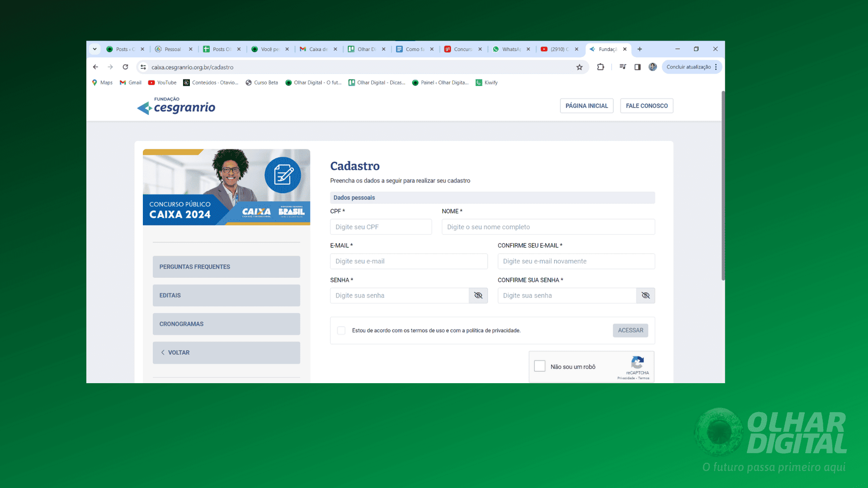
Task: Open the media control icon
Action: (623, 67)
